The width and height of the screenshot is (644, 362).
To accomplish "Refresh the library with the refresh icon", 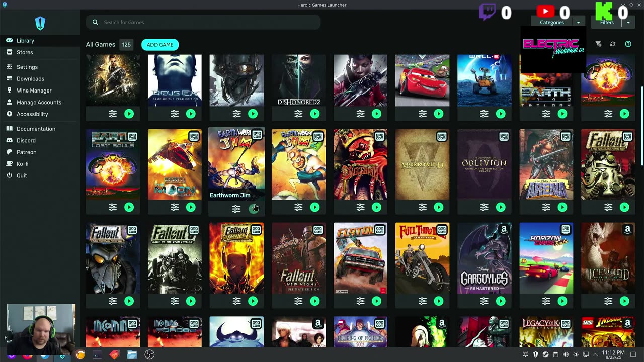I will click(613, 44).
